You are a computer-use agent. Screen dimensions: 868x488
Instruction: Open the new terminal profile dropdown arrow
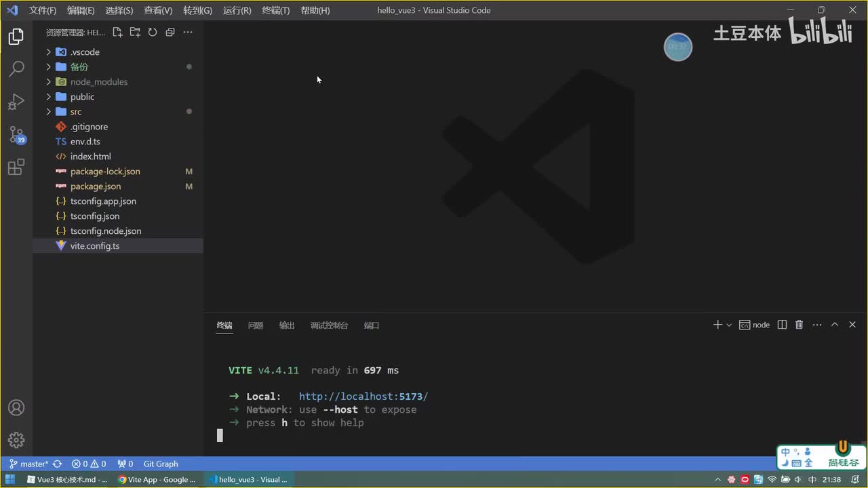point(729,325)
